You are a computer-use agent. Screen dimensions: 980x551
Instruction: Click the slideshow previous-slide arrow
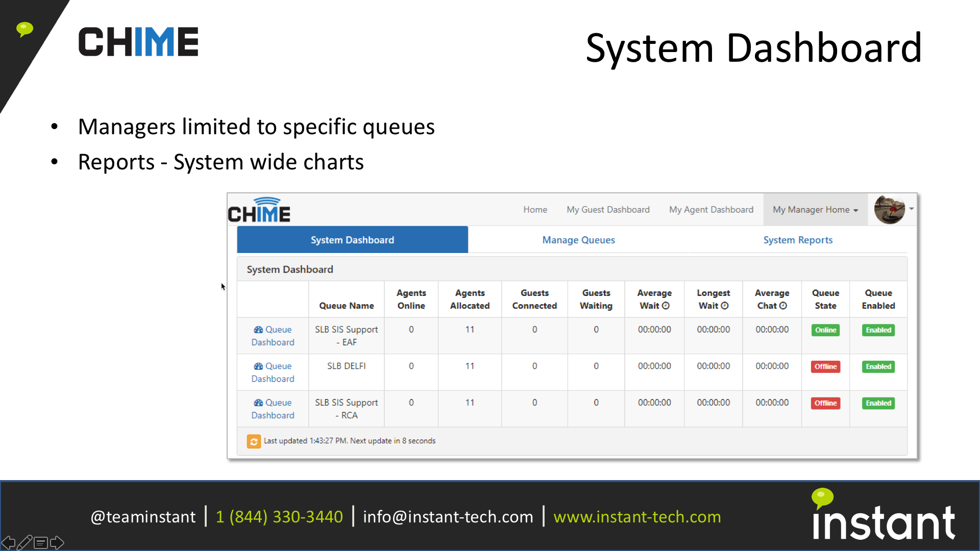pyautogui.click(x=8, y=542)
